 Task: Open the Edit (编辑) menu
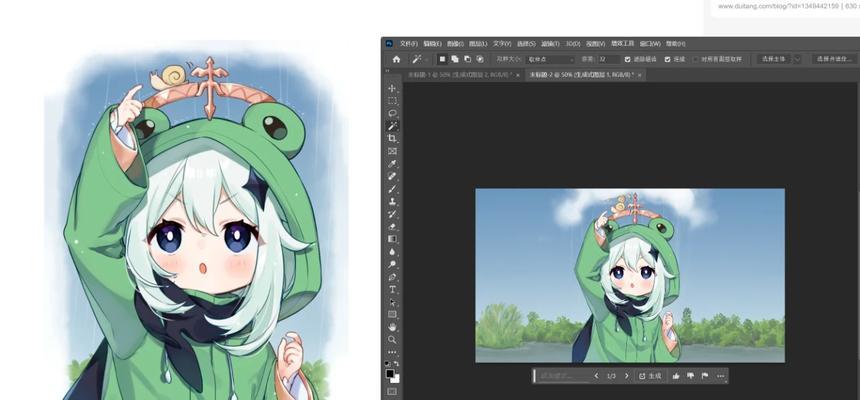pos(432,44)
